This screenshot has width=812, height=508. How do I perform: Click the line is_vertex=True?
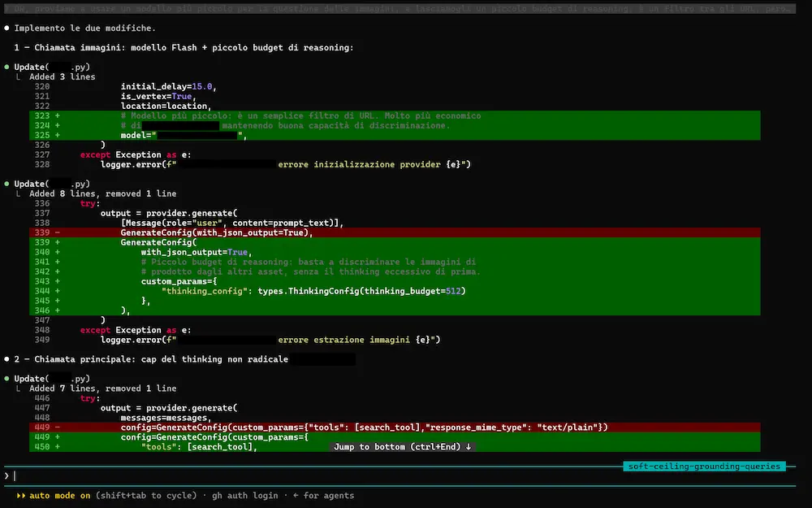[x=158, y=97]
